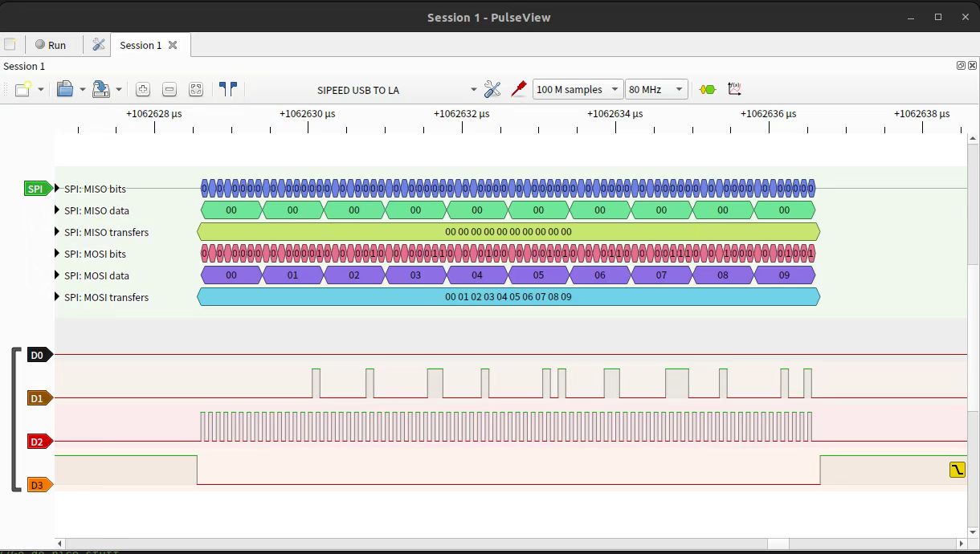Collapse the SPI: MOSI transfers row
This screenshot has width=980, height=554.
pos(57,297)
